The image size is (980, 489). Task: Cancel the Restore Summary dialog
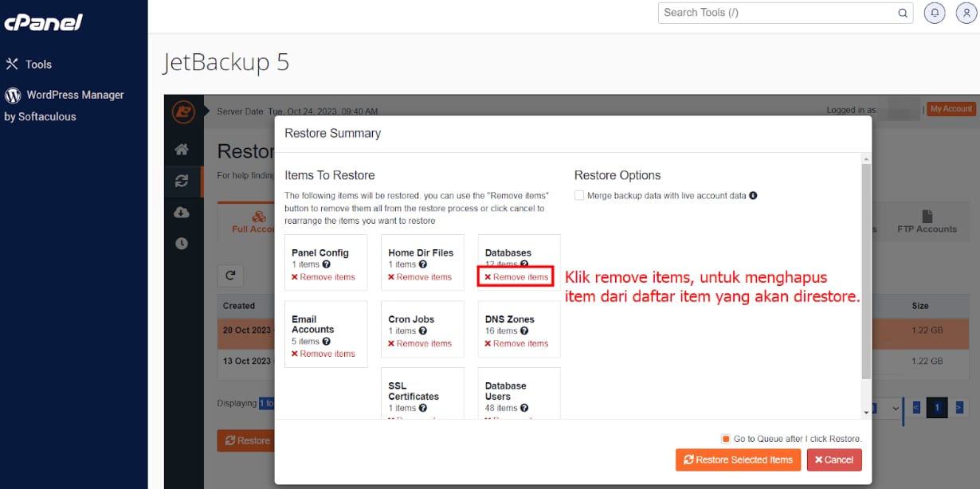click(x=834, y=460)
